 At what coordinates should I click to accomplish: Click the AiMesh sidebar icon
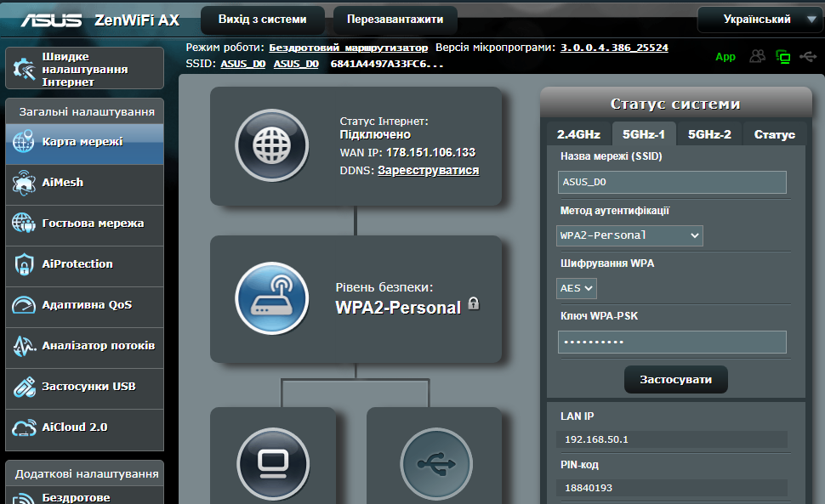tap(24, 183)
